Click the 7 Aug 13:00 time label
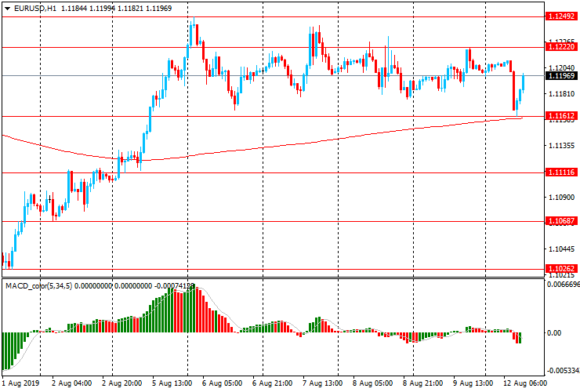This screenshot has height=392, width=580. point(323,383)
